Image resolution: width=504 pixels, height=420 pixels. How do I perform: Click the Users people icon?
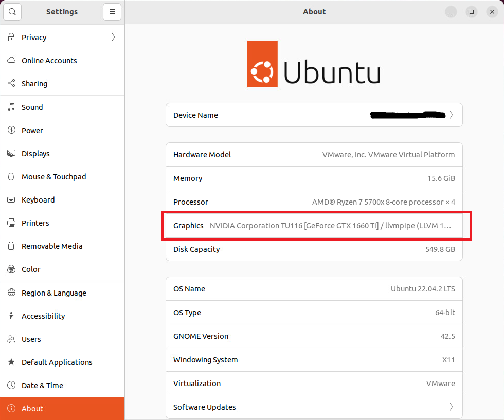coord(11,339)
